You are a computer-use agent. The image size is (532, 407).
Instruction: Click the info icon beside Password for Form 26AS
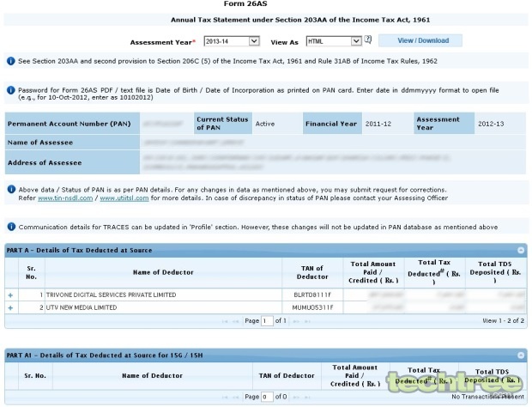[11, 90]
